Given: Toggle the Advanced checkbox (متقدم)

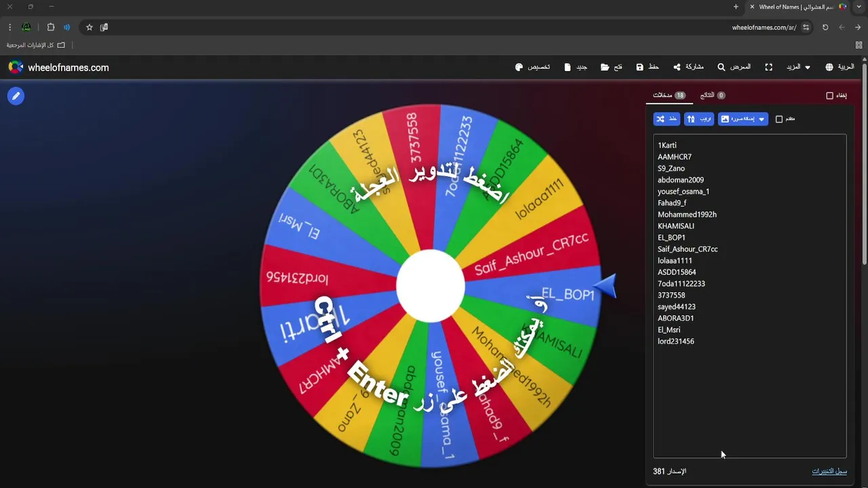Looking at the screenshot, I should tap(779, 119).
